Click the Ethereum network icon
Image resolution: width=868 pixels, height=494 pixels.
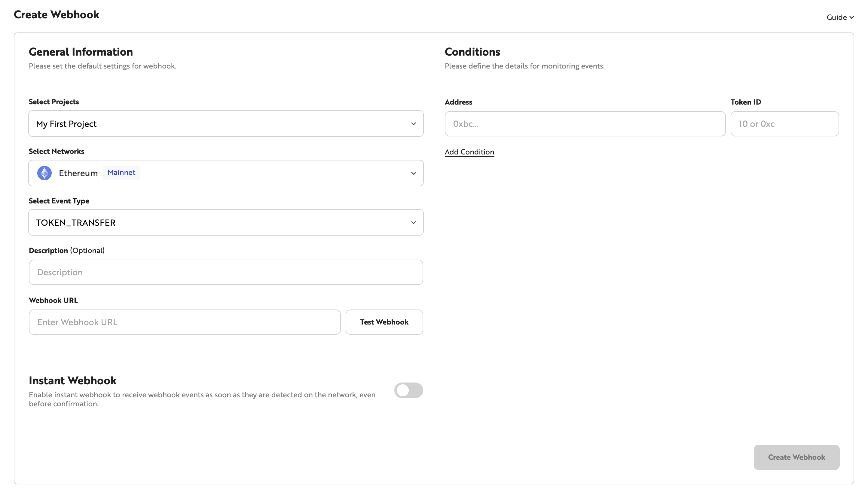coord(44,173)
